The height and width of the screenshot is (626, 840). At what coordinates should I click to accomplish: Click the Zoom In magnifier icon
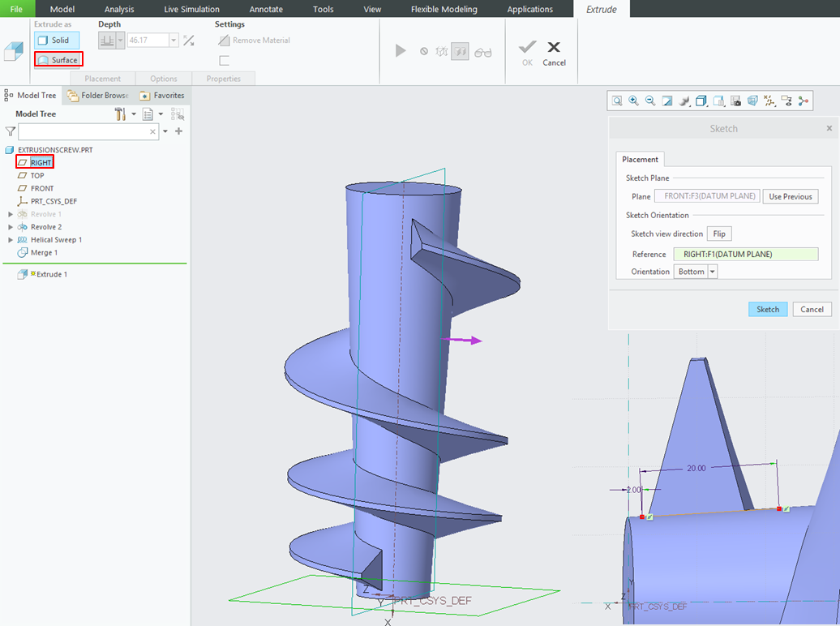point(633,101)
